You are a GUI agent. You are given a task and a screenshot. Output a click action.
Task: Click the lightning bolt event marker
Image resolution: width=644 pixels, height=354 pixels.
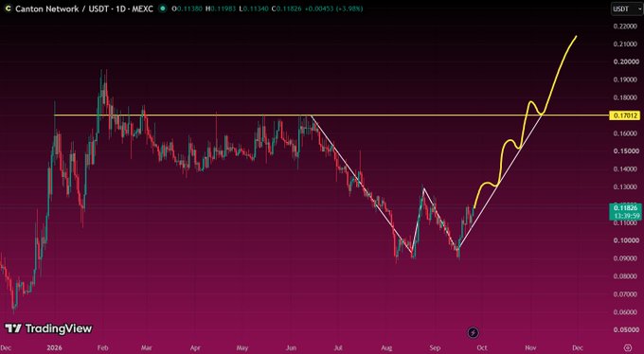pos(474,332)
